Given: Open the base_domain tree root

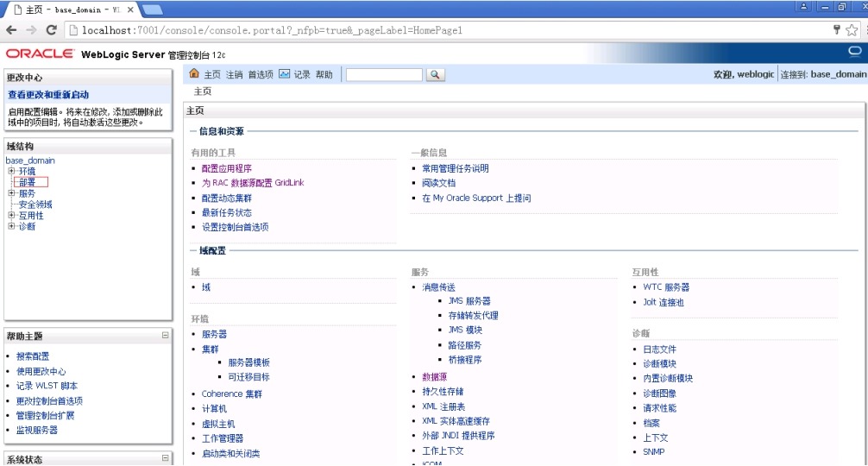Looking at the screenshot, I should click(x=30, y=161).
